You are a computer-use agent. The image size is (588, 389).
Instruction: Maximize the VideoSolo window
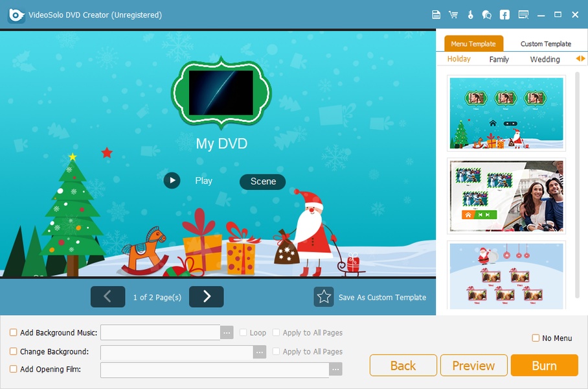click(558, 15)
